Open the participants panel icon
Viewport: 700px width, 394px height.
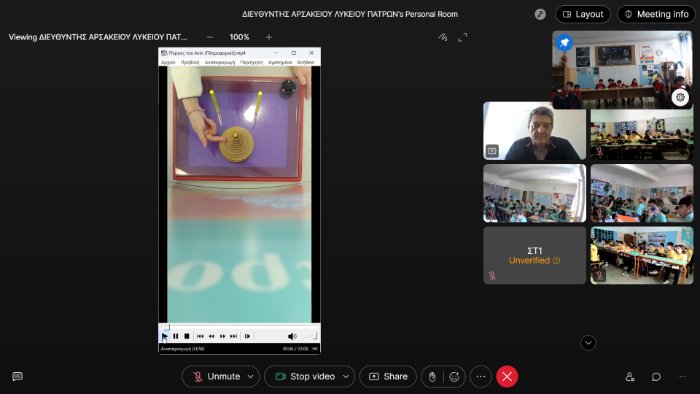[630, 377]
